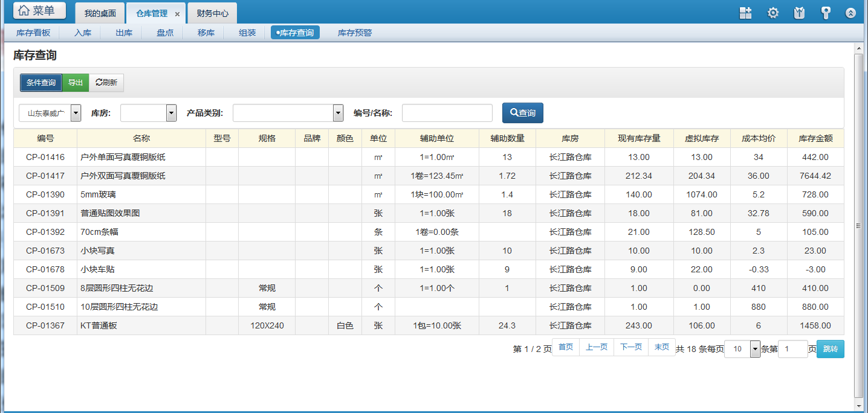Image resolution: width=868 pixels, height=413 pixels.
Task: Focus the 编号/名称 search input
Action: pos(447,113)
